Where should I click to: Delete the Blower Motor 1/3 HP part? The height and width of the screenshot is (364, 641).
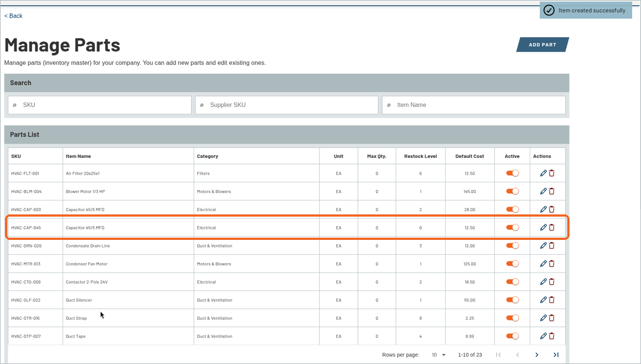(x=551, y=191)
